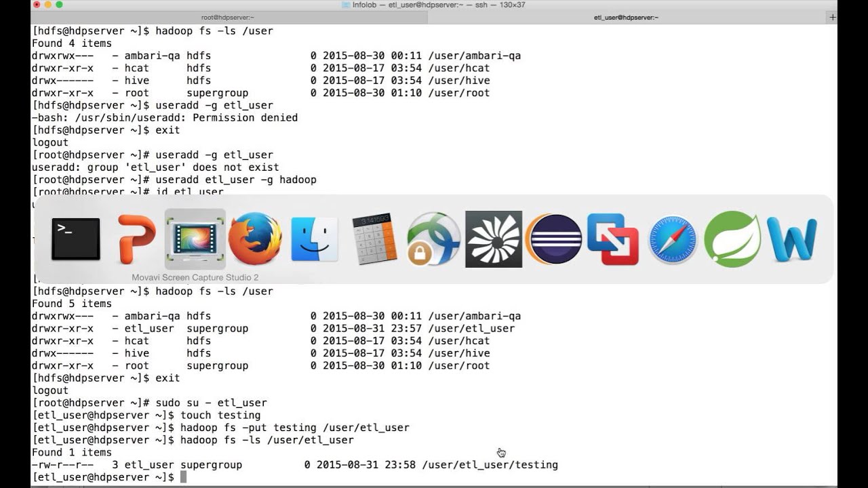
Task: Click 'hadoop fs -put testing /user/etl_user' command
Action: tap(295, 428)
